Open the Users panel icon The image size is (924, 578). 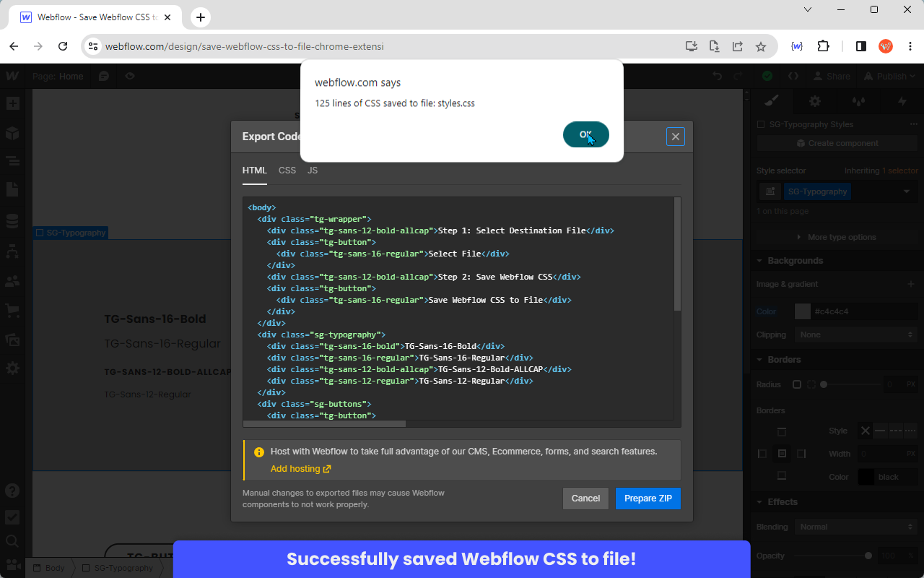pyautogui.click(x=12, y=280)
